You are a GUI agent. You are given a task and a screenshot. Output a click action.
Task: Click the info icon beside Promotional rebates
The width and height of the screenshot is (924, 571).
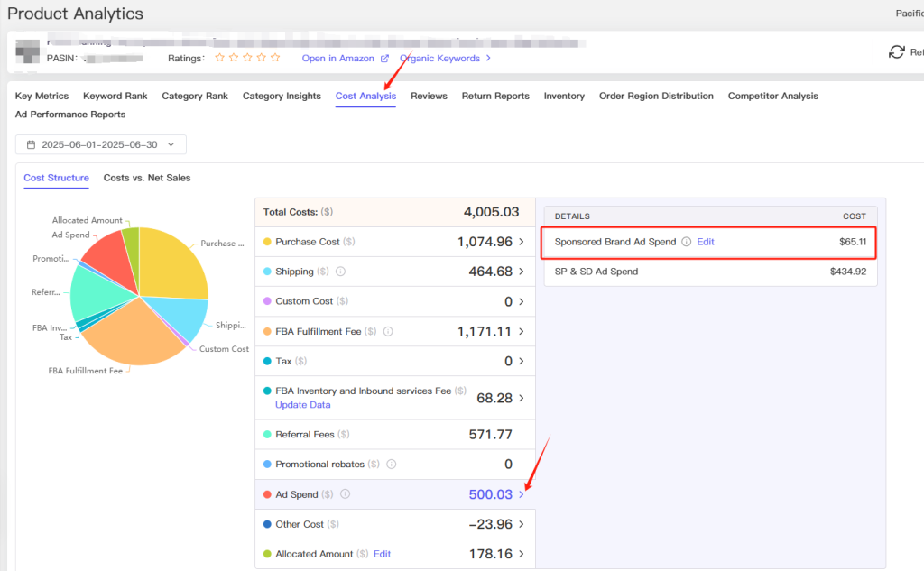(392, 465)
